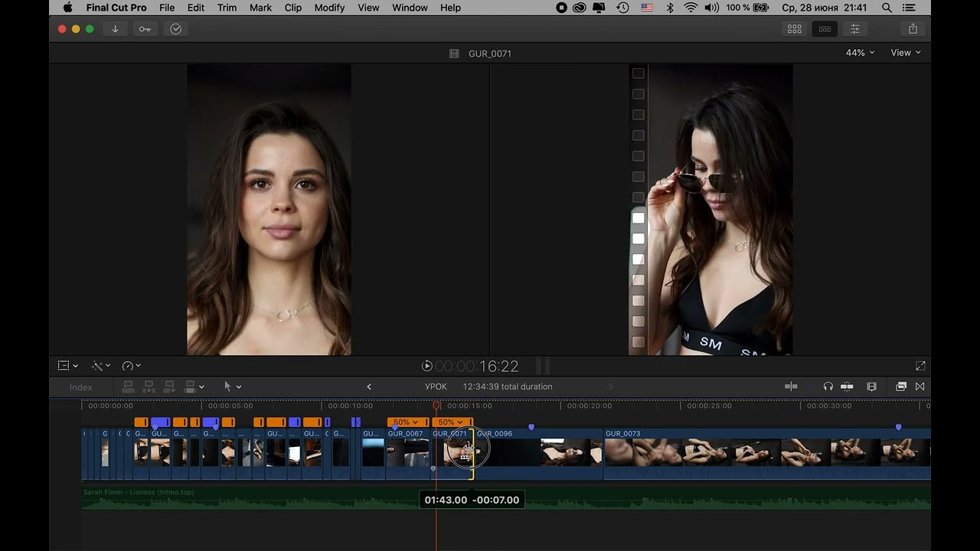Open the retiming speedometer menu
Viewport: 980px width, 551px height.
(131, 366)
